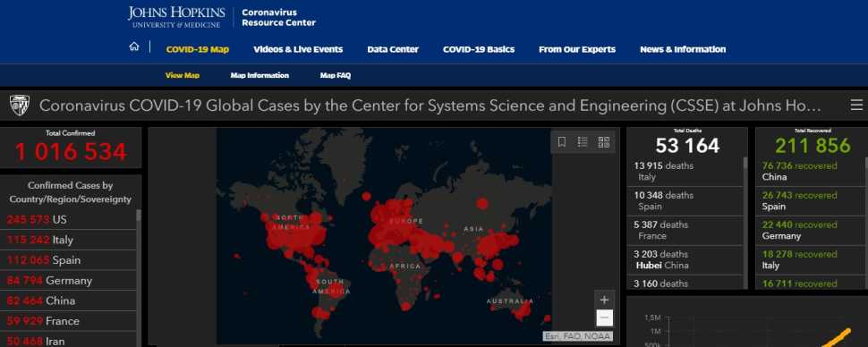Open the Data Center menu
This screenshot has width=868, height=347.
(x=393, y=49)
